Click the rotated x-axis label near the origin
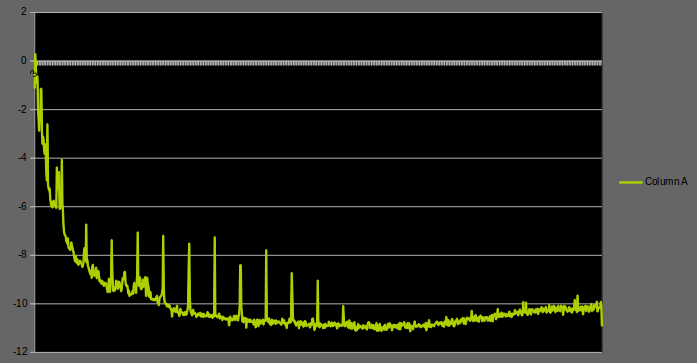 pyautogui.click(x=34, y=73)
